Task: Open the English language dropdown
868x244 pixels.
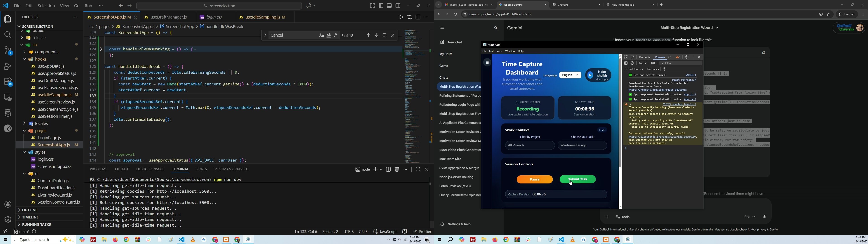Action: pyautogui.click(x=570, y=75)
